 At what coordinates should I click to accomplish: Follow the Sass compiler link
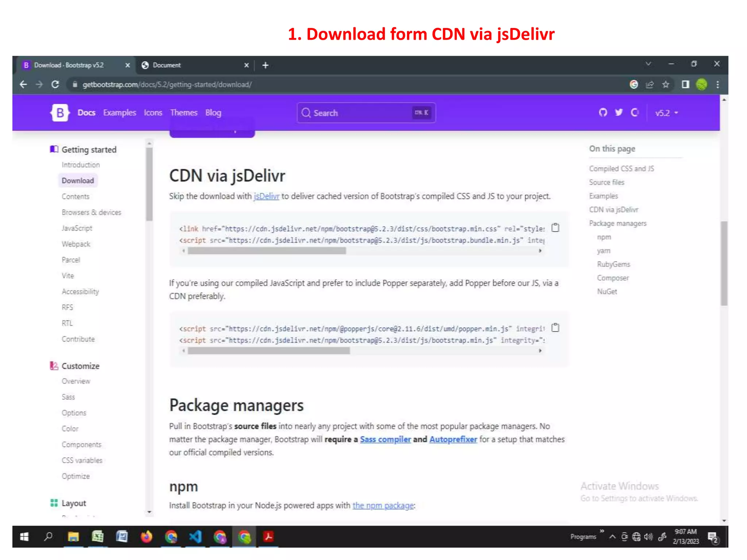[385, 439]
